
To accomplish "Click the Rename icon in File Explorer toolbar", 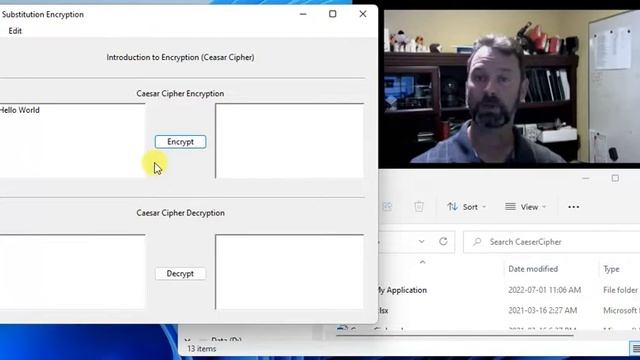I will coord(387,207).
